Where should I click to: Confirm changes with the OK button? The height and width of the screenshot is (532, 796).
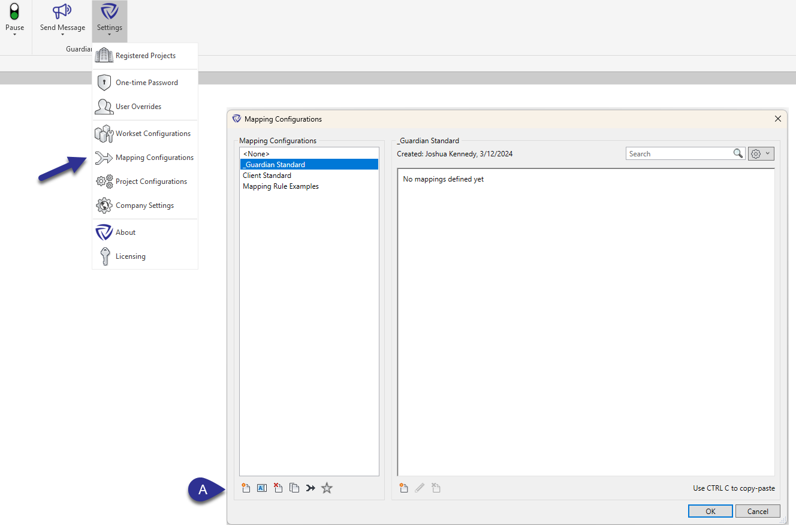pos(710,511)
